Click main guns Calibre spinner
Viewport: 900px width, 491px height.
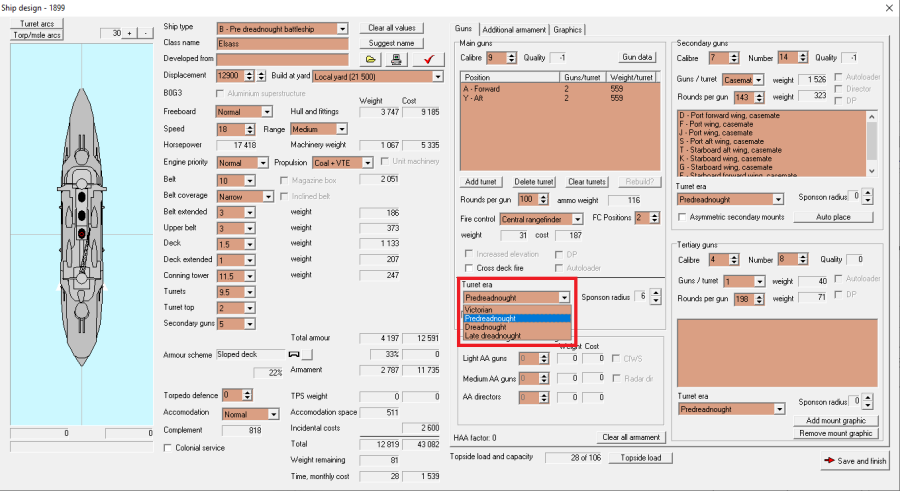(511, 58)
